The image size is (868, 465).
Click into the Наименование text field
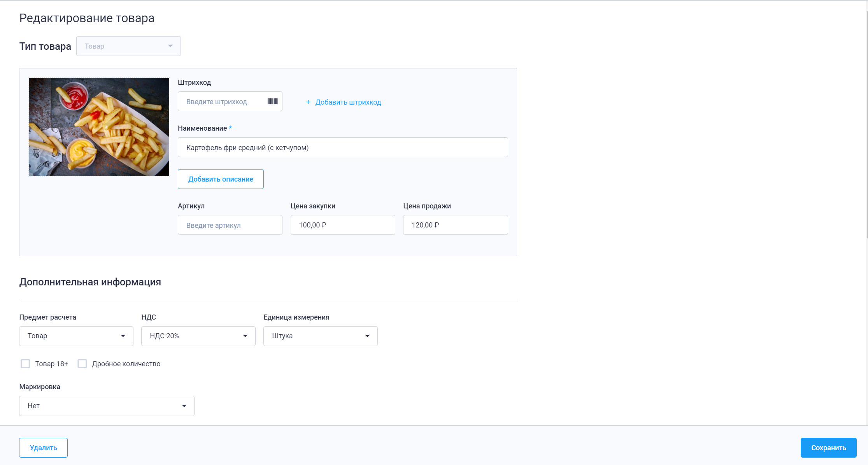click(342, 147)
